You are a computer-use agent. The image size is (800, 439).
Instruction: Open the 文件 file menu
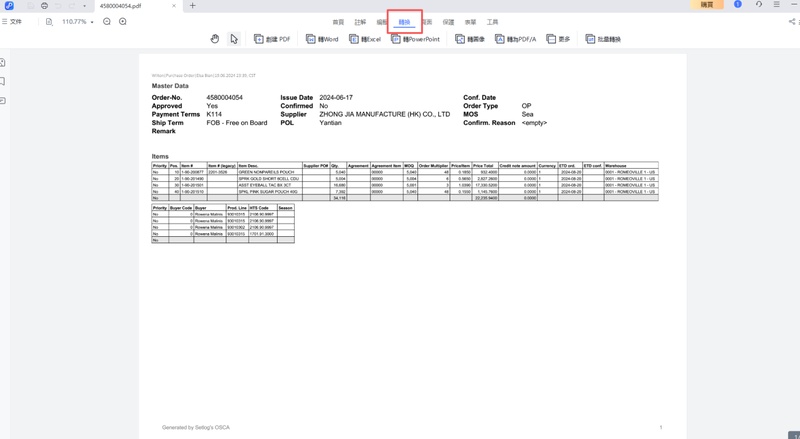point(12,21)
